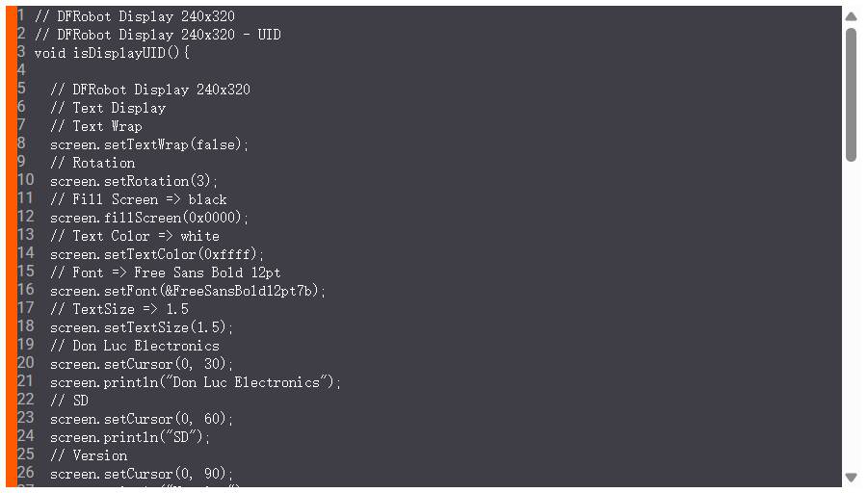
Task: Click the "screen.setTextWrap(false);" code line
Action: pyautogui.click(x=149, y=144)
